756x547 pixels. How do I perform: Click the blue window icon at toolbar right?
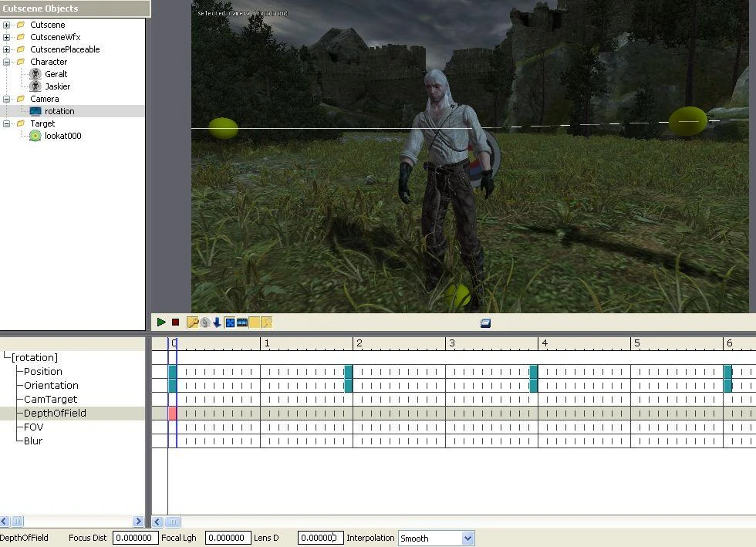485,323
